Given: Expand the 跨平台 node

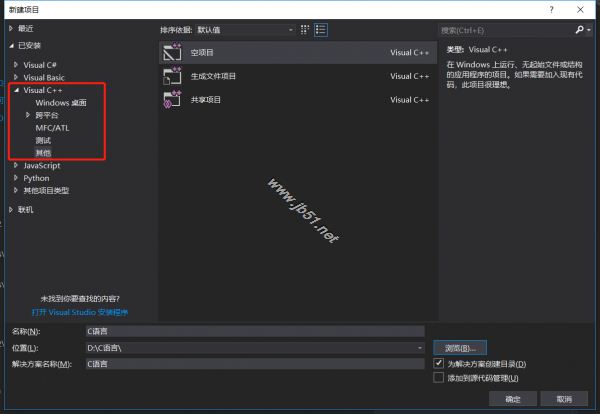Looking at the screenshot, I should (x=28, y=115).
